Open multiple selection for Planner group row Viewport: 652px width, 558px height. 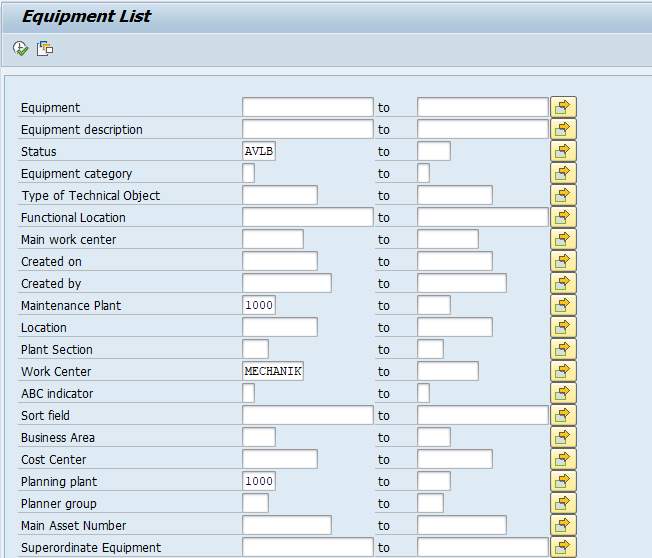(563, 503)
